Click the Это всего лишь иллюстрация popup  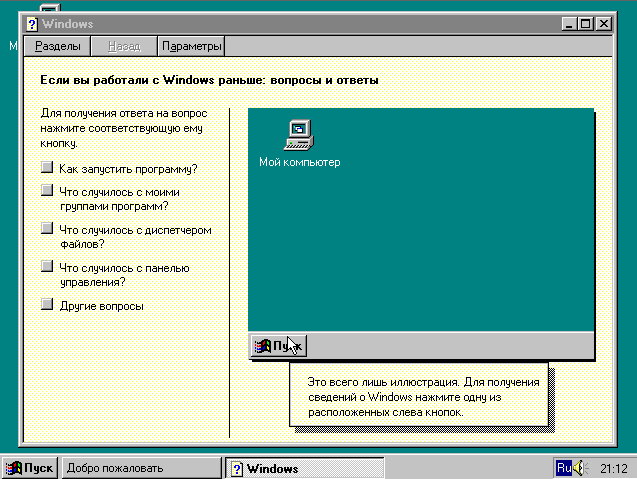[x=422, y=396]
